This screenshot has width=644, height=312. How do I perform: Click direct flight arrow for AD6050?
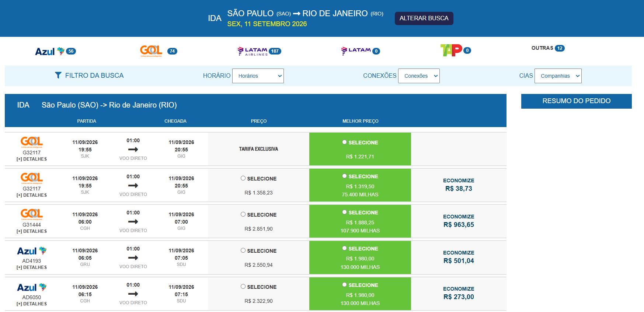point(133,294)
